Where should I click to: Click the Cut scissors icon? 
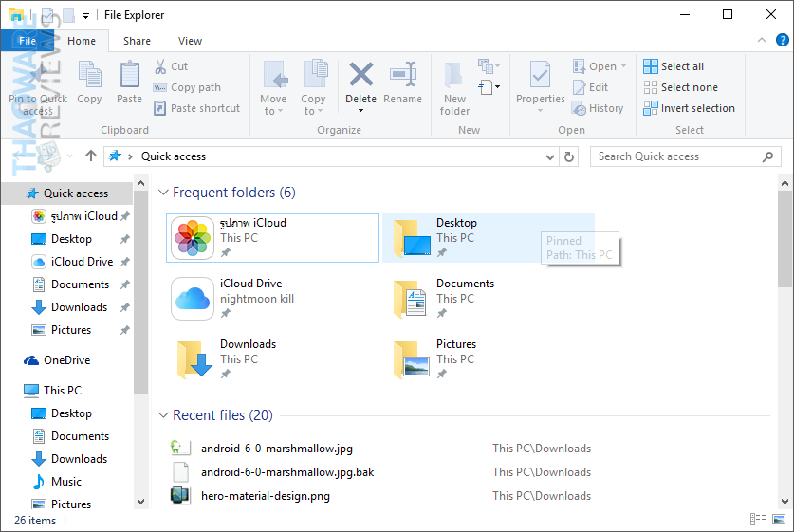coord(160,66)
